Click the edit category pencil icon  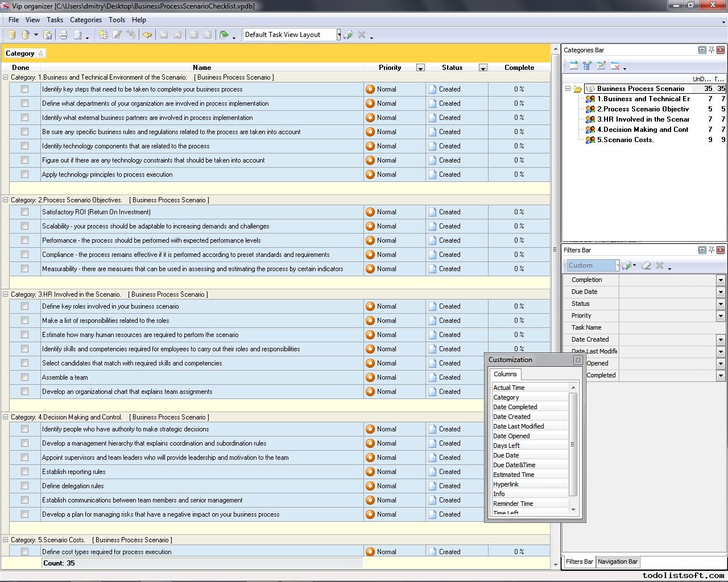tap(601, 66)
